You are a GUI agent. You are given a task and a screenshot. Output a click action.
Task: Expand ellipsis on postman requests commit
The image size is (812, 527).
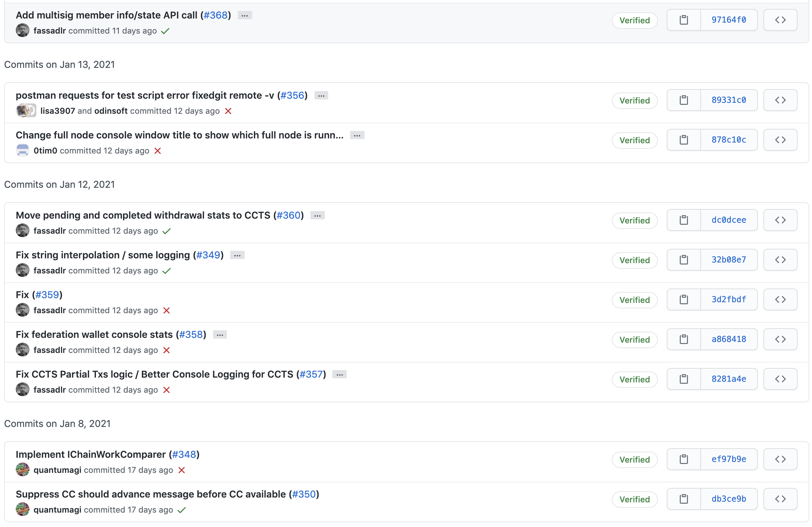click(321, 96)
